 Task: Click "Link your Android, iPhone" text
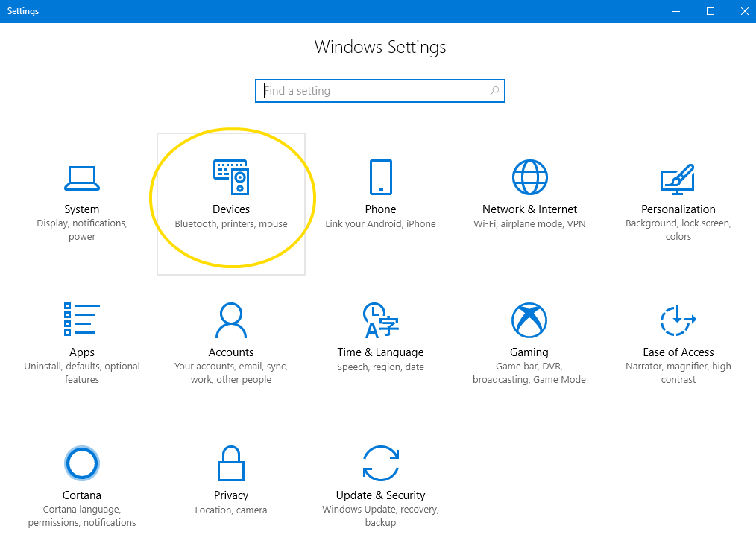coord(380,224)
